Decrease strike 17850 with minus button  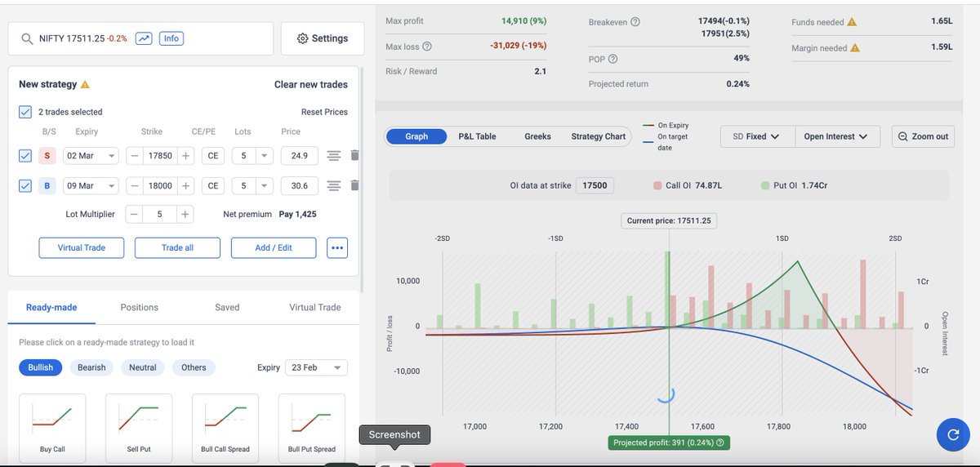click(134, 155)
